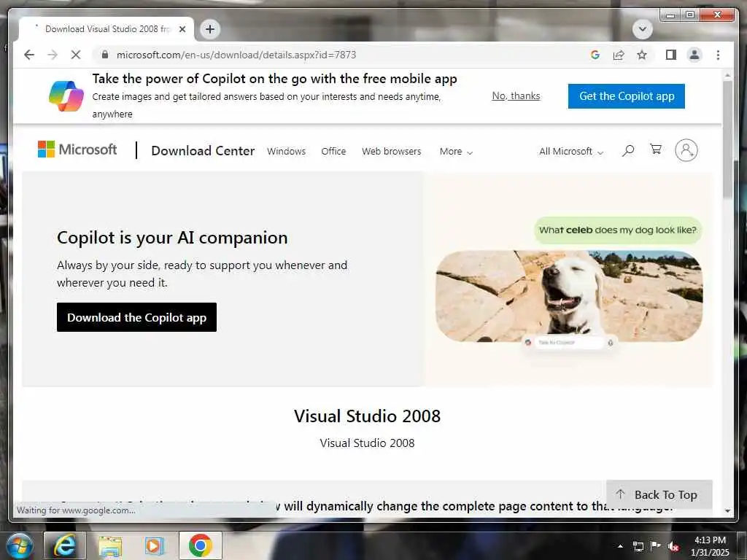This screenshot has height=560, width=747.
Task: Open the Action Center flag icon
Action: coord(656,545)
